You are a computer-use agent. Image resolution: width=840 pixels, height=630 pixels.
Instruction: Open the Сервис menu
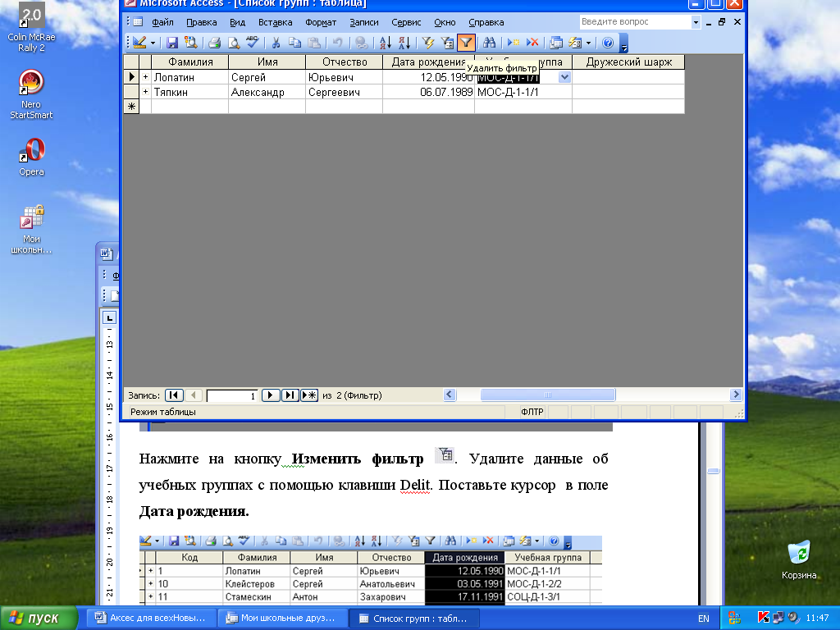[406, 22]
